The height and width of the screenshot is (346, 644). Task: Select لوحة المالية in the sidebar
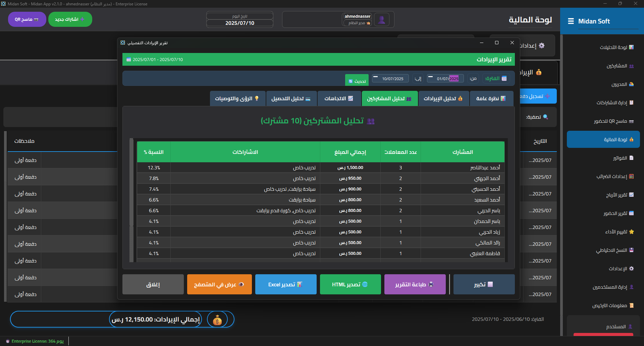coord(603,140)
